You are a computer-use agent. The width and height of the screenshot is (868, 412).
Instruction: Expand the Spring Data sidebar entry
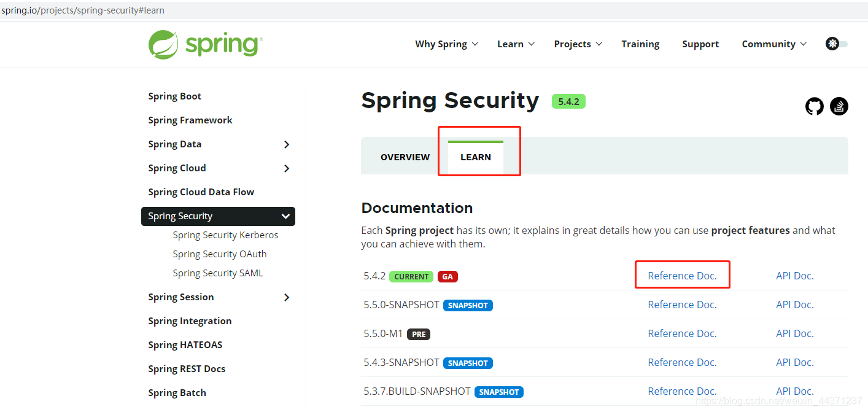tap(286, 144)
